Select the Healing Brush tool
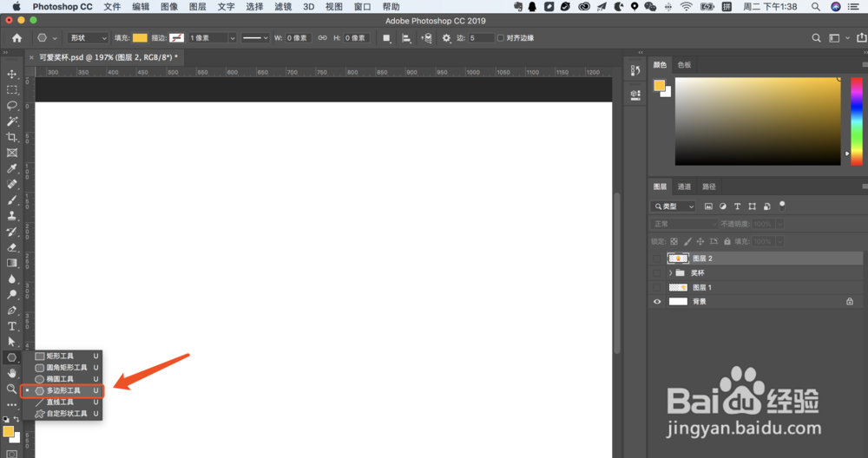Image resolution: width=868 pixels, height=458 pixels. click(11, 184)
